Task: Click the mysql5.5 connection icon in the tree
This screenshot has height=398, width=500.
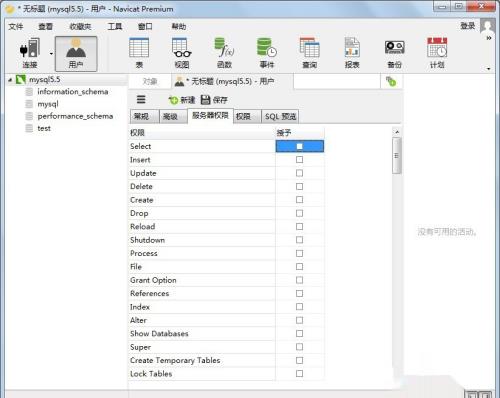Action: 21,79
